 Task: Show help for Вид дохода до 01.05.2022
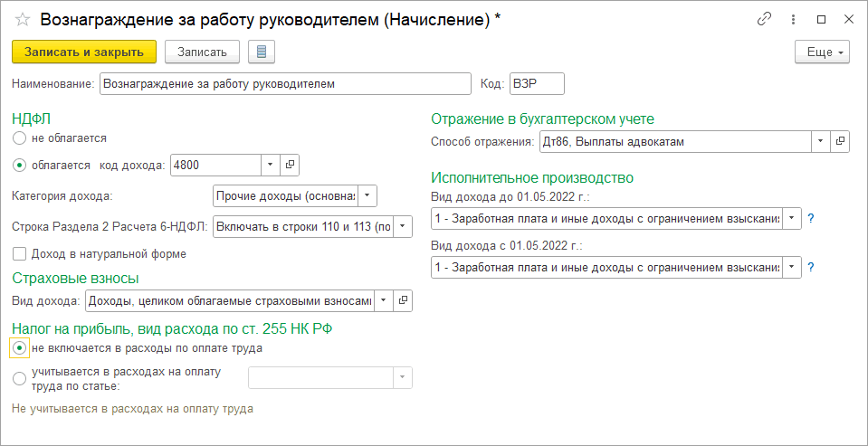click(811, 218)
